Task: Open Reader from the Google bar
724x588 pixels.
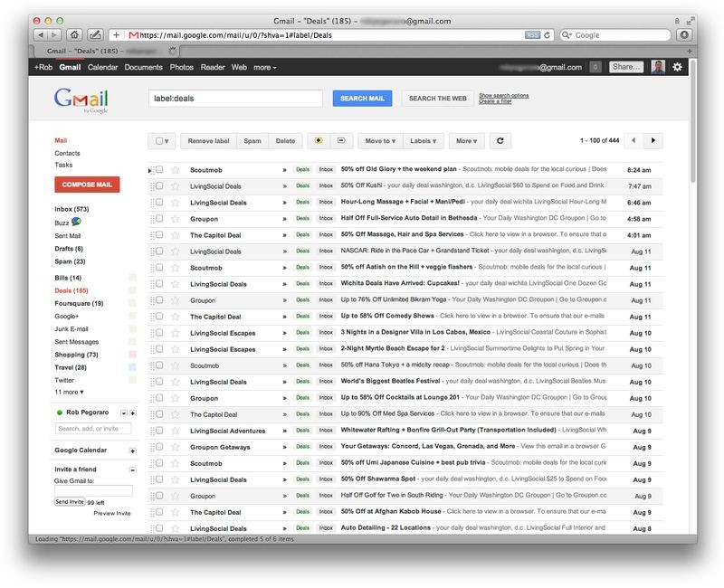Action: click(213, 67)
